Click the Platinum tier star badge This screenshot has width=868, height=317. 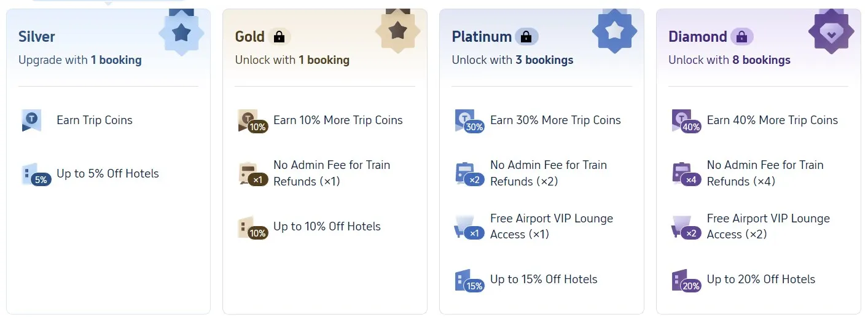[615, 31]
